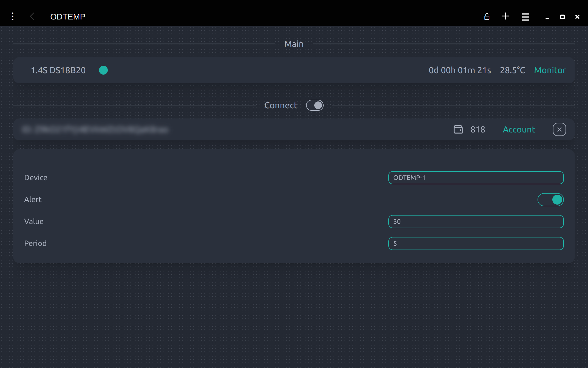588x368 pixels.
Task: Click the Period label
Action: point(35,244)
